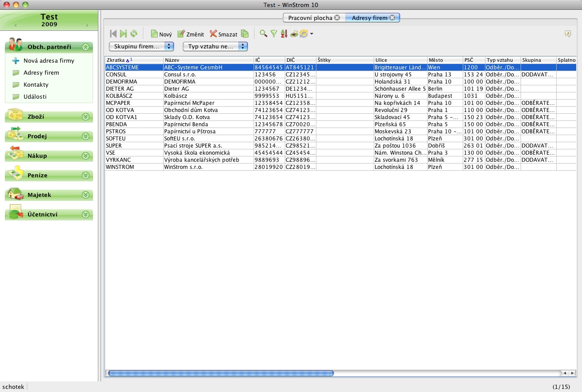This screenshot has height=392, width=582.
Task: Open Kontakty in the sidebar
Action: pos(36,85)
